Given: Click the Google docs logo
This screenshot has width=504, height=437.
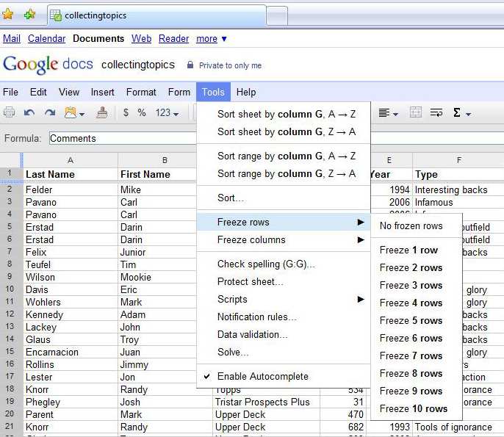Looking at the screenshot, I should coord(48,65).
